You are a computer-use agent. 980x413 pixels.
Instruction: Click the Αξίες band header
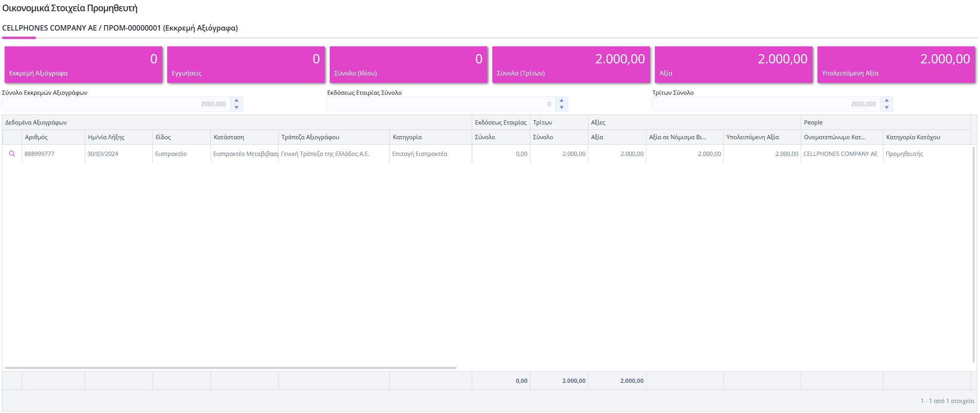pos(695,123)
